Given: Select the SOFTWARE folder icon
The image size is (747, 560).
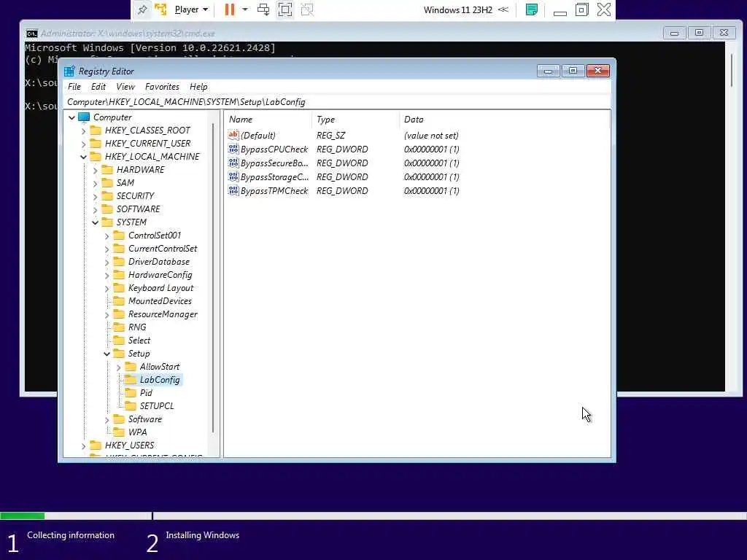Looking at the screenshot, I should coord(108,209).
